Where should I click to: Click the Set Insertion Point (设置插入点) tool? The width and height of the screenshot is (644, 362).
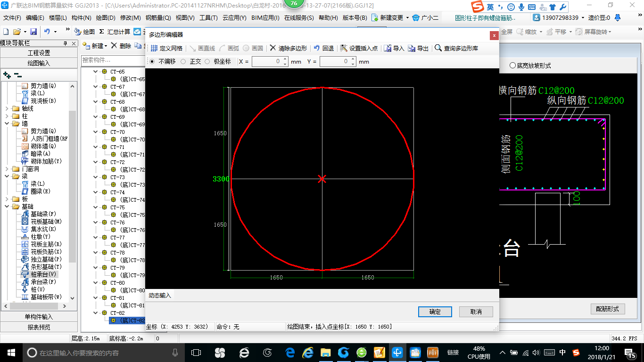359,48
